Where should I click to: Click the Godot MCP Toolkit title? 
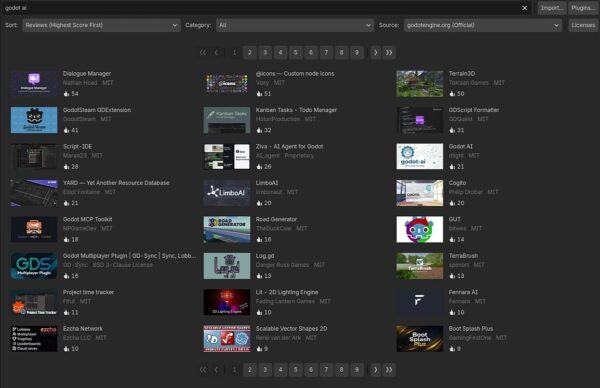[x=88, y=219]
